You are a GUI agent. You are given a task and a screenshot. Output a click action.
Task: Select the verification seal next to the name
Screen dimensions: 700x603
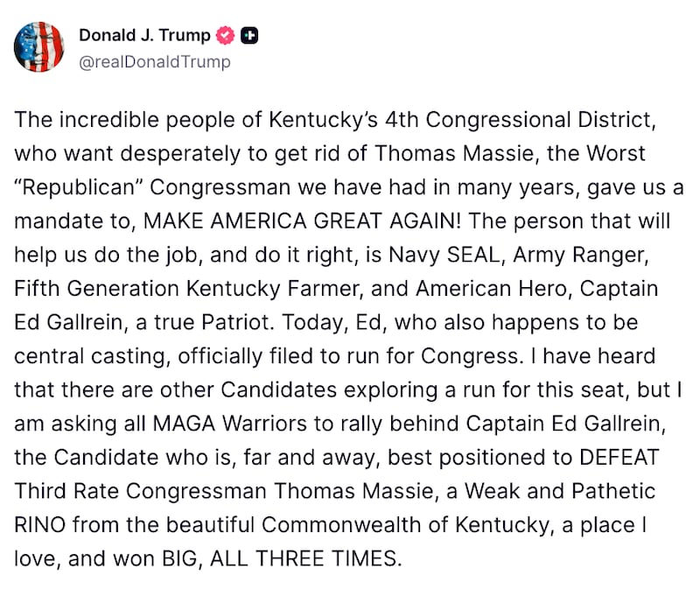click(x=224, y=35)
